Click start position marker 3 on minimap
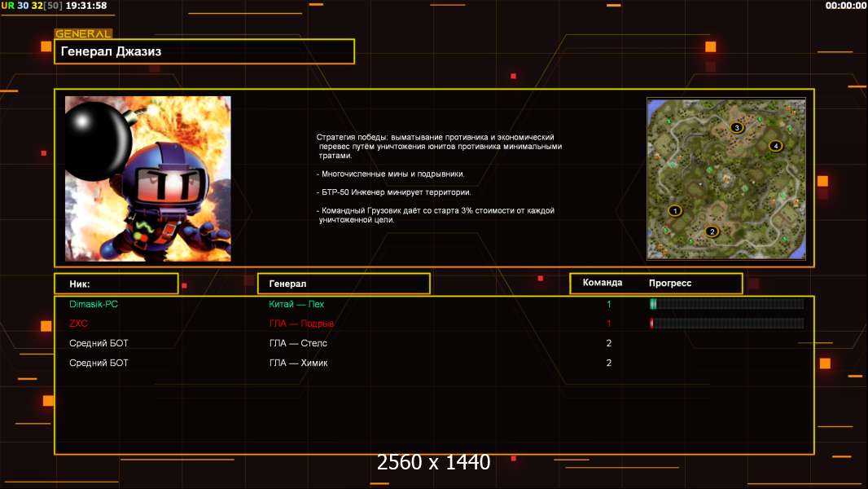This screenshot has height=489, width=868. point(736,127)
